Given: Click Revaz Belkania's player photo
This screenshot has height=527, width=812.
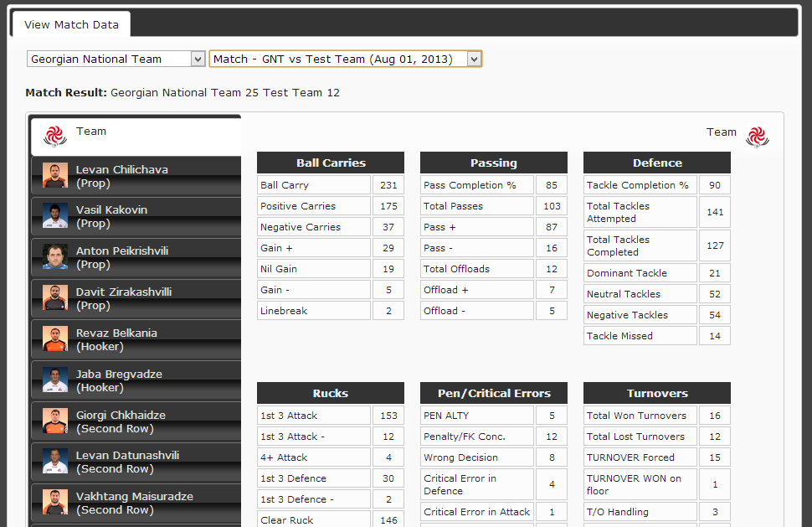Looking at the screenshot, I should coord(55,338).
